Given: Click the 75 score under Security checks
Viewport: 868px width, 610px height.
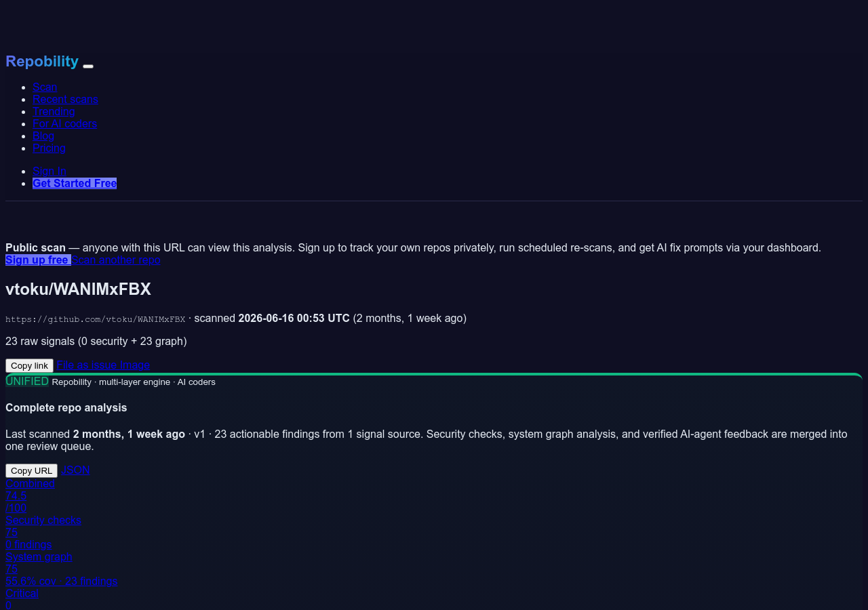Looking at the screenshot, I should (x=12, y=532).
